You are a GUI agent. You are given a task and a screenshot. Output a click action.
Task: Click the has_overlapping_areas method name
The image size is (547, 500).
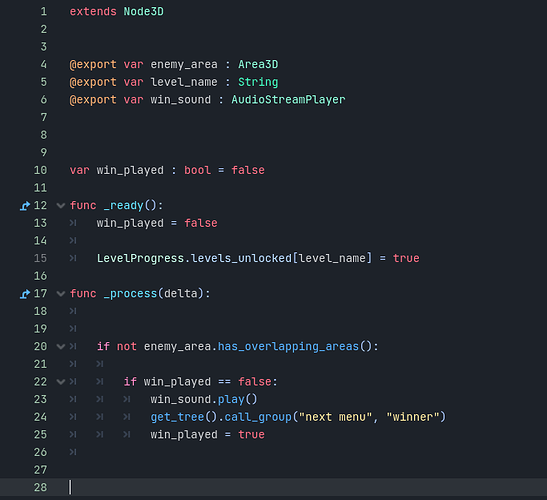(288, 346)
